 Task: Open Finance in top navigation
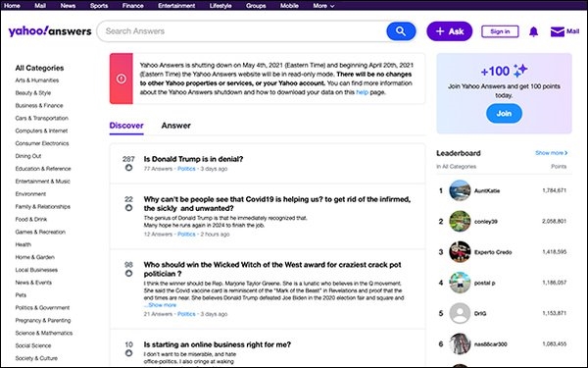[132, 6]
